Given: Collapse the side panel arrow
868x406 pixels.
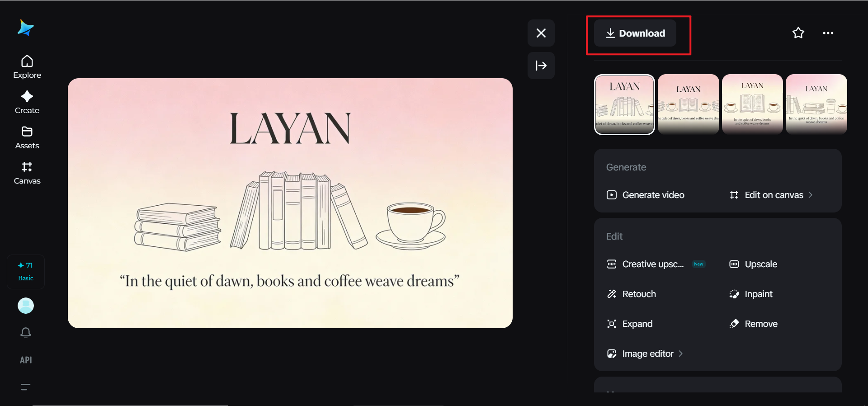Looking at the screenshot, I should [x=541, y=66].
